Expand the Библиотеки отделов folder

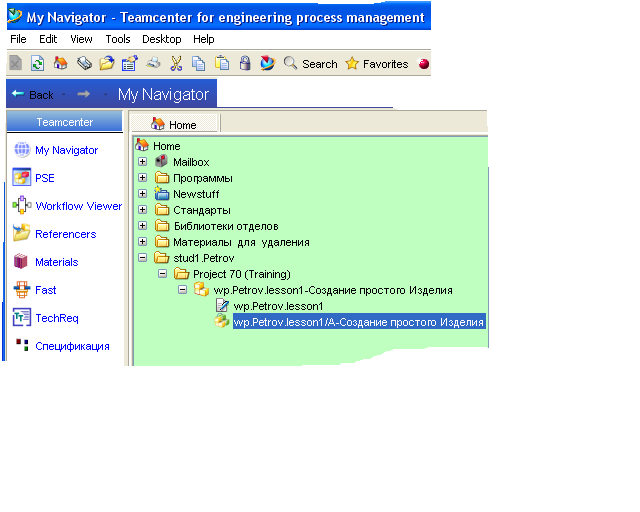pos(142,225)
